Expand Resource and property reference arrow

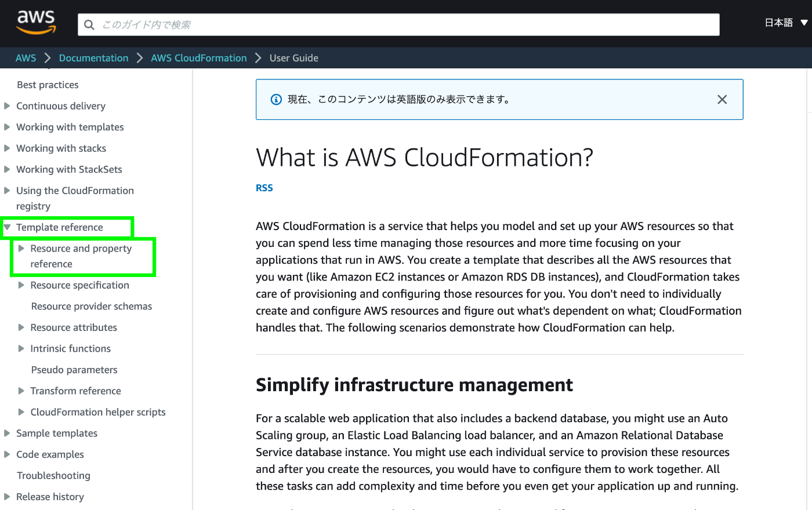[x=21, y=249]
